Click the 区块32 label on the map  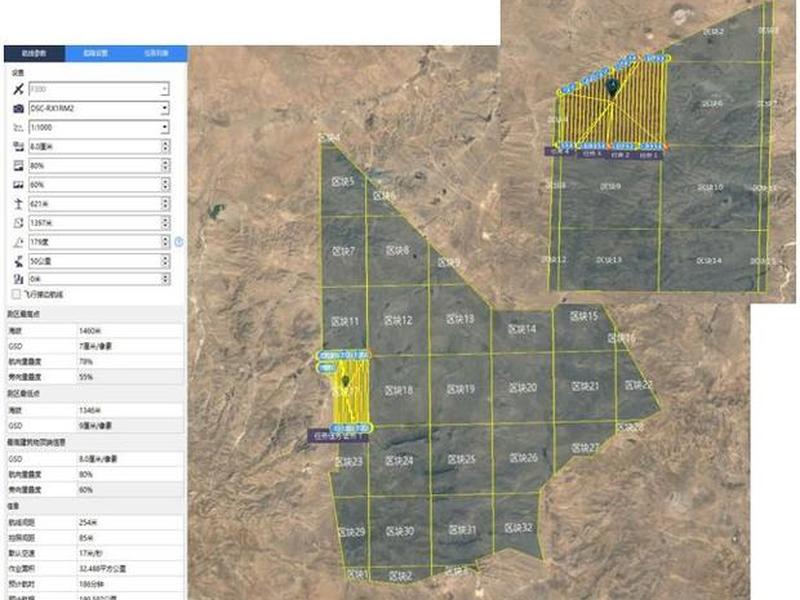[518, 528]
